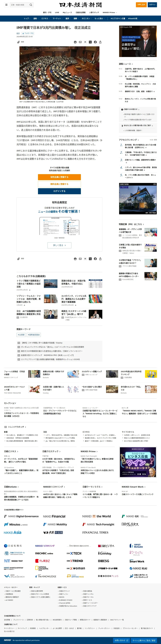The image size is (161, 644).
Task: Click the X icon below the Ask! NIKKEI box
Action: click(90, 259)
